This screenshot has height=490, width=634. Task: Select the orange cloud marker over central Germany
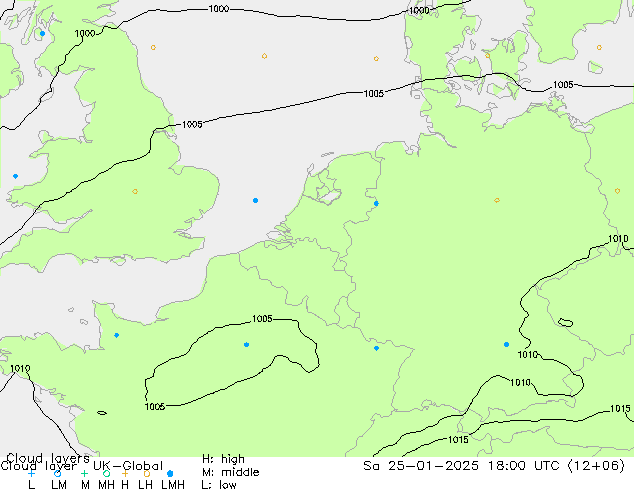(497, 200)
